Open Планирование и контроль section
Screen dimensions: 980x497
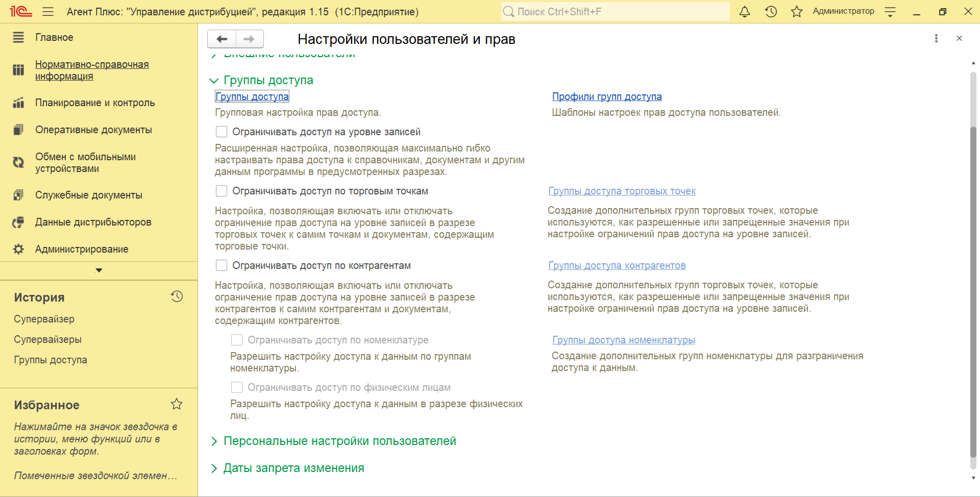tap(95, 103)
